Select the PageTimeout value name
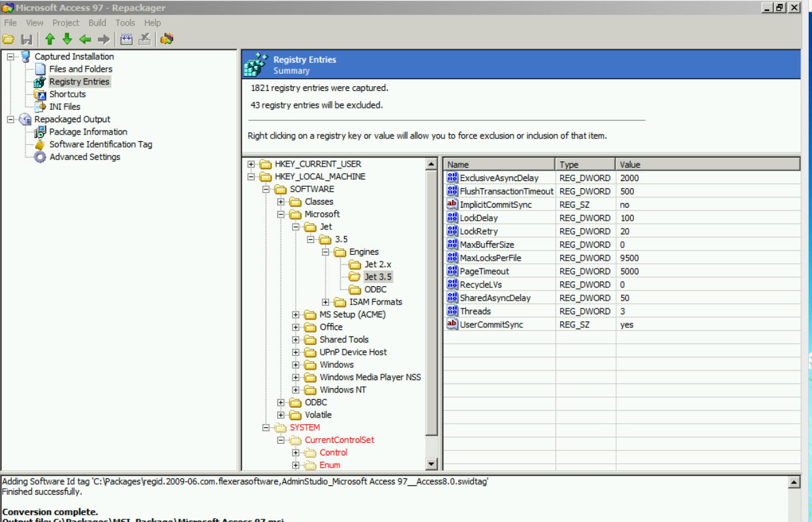The image size is (812, 522). (484, 271)
